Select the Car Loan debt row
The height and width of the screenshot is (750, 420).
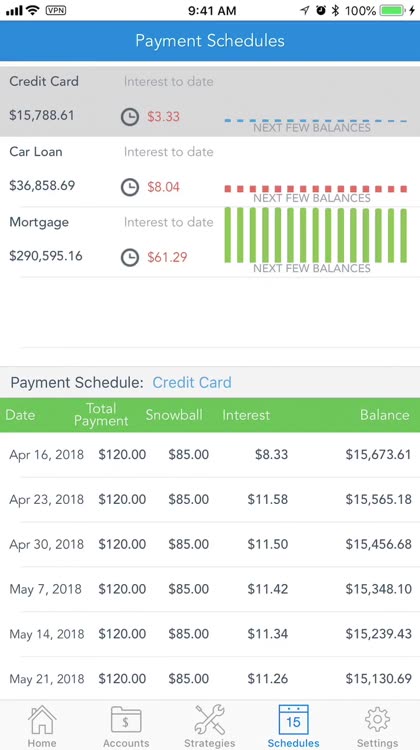[x=210, y=172]
